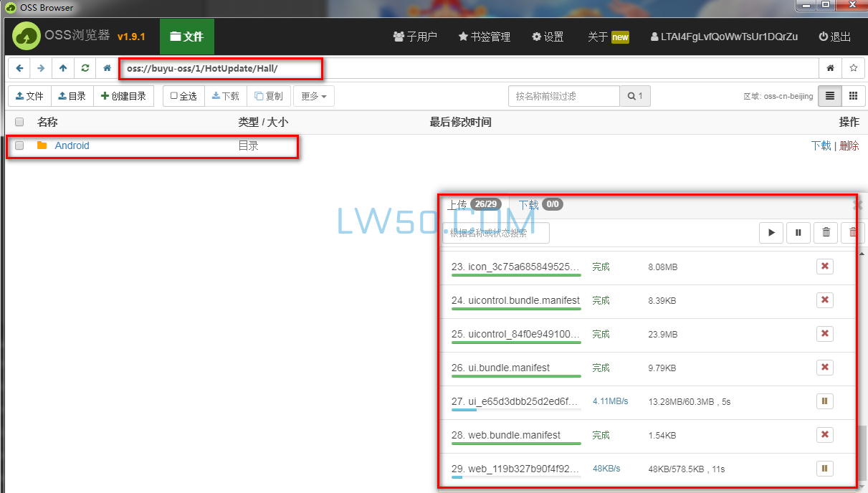The image size is (868, 493).
Task: Click the 全选 select all button
Action: (183, 96)
